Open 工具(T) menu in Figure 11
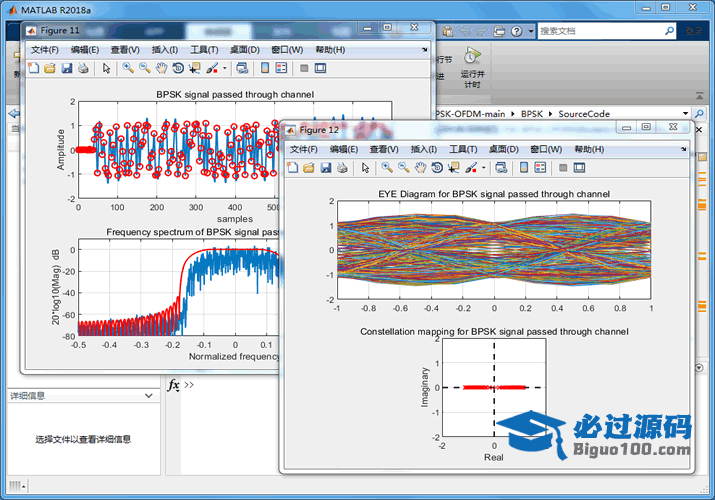The width and height of the screenshot is (715, 500). (x=204, y=50)
